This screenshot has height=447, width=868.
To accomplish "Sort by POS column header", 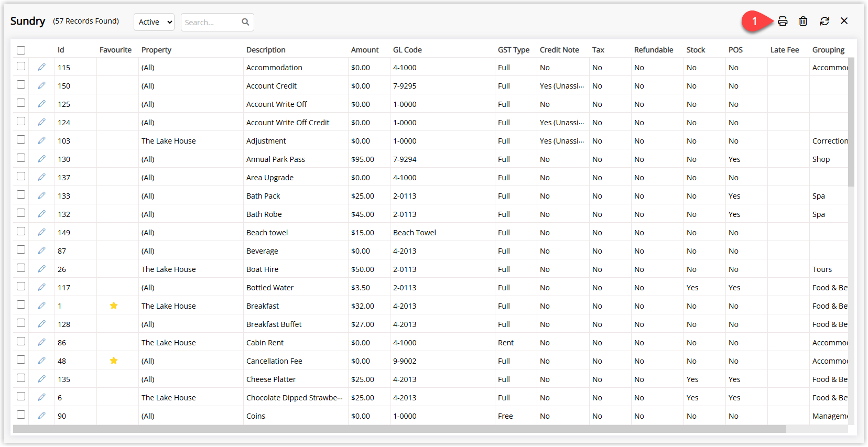I will (x=735, y=50).
